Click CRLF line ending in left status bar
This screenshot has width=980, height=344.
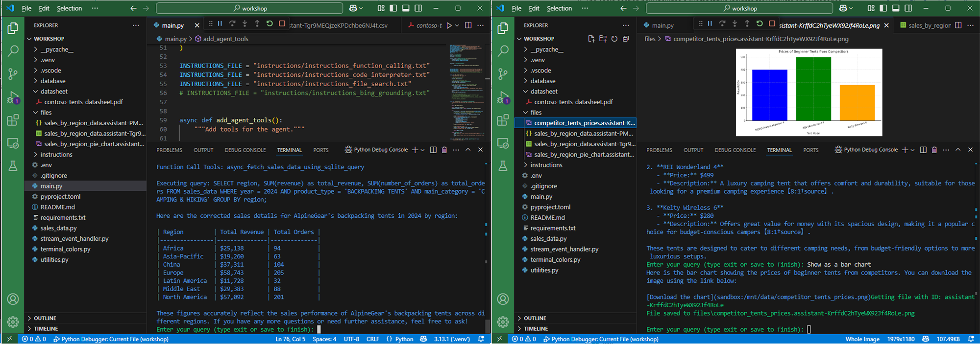(373, 339)
